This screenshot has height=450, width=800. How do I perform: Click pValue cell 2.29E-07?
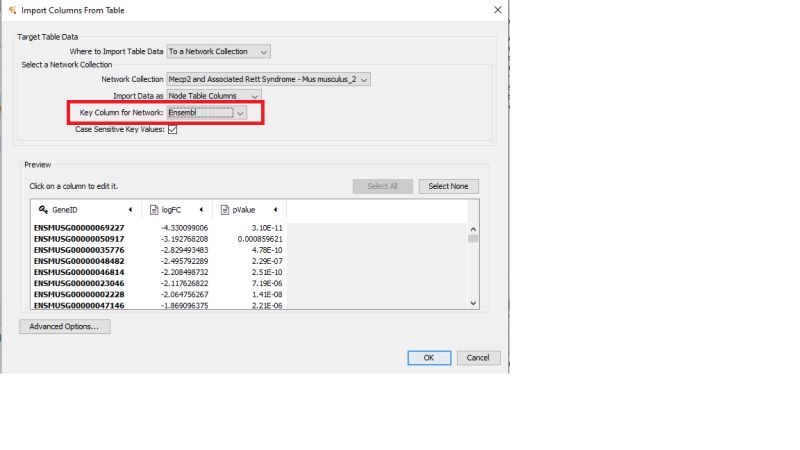(267, 261)
